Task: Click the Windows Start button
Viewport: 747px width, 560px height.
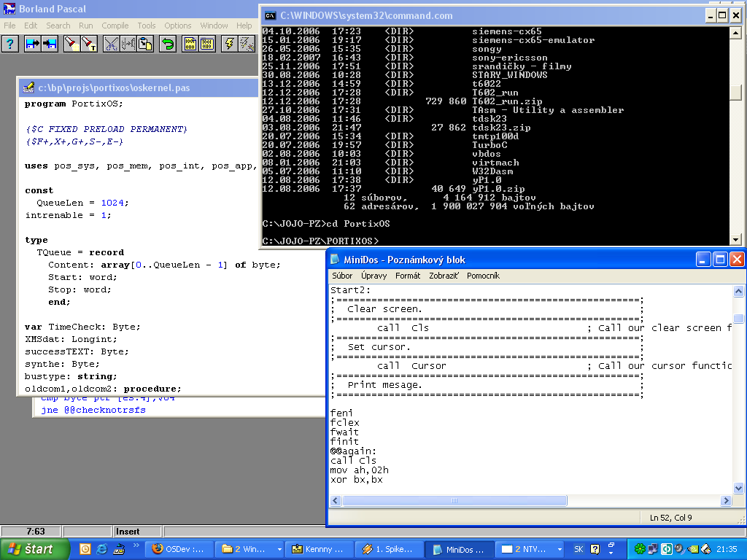Action: pyautogui.click(x=34, y=549)
